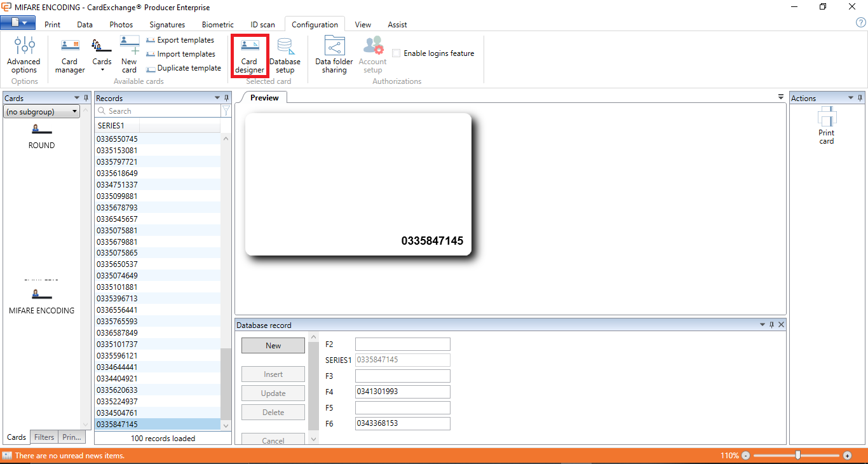Click Duplicate template
The width and height of the screenshot is (868, 464).
[x=184, y=68]
